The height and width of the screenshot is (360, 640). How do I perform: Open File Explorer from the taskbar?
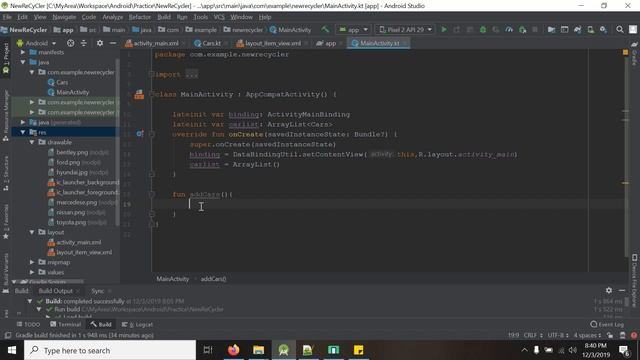coord(258,350)
